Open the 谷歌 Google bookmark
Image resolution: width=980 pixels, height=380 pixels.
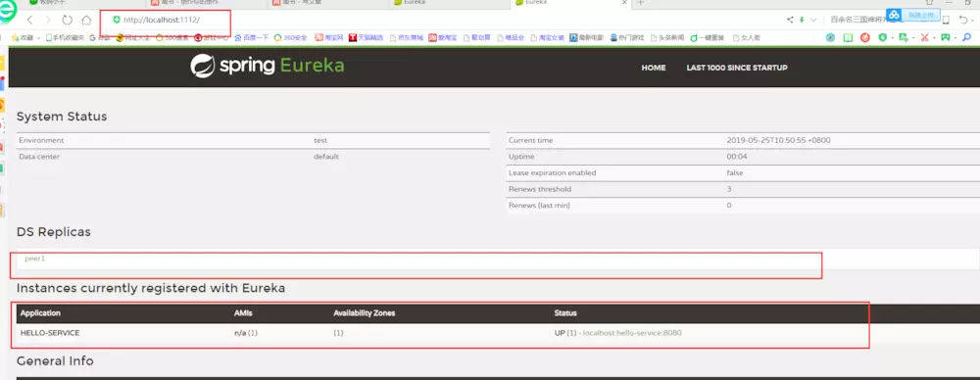pos(99,37)
